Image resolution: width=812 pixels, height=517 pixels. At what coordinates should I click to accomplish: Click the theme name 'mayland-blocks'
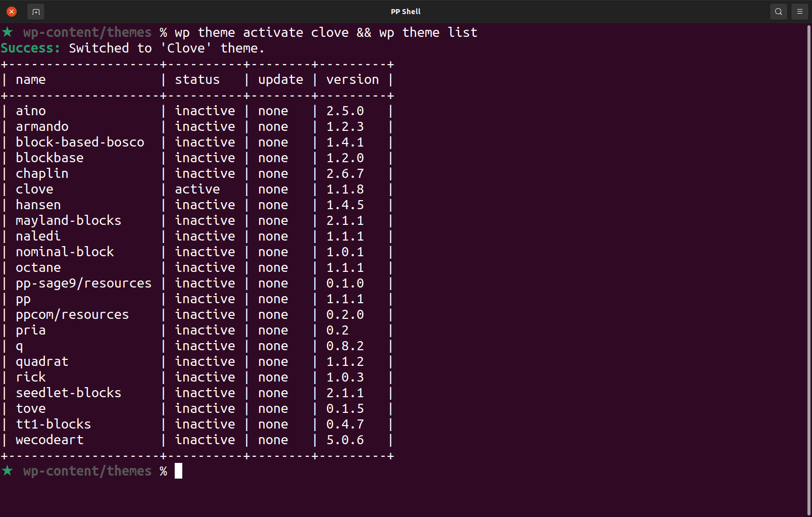click(69, 220)
